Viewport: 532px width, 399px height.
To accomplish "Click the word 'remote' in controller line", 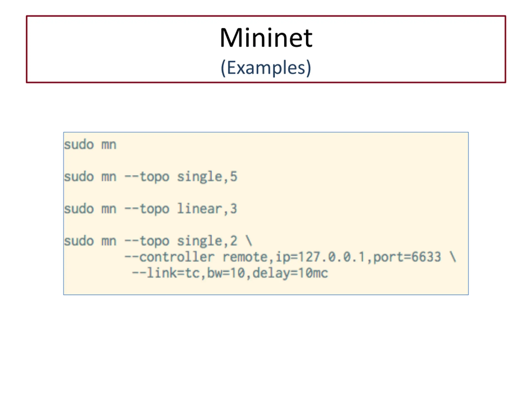I will click(x=245, y=257).
